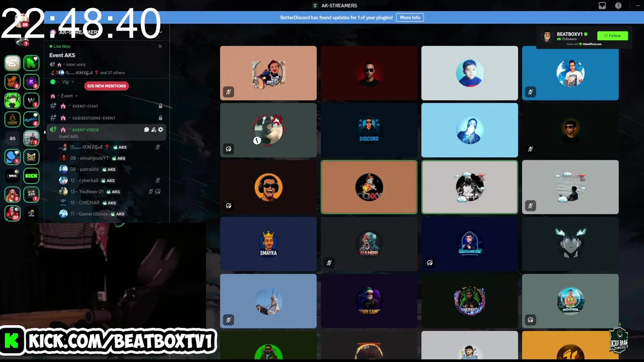Open EVENT VOICE channel settings gear
The image size is (644, 362).
coord(160,130)
